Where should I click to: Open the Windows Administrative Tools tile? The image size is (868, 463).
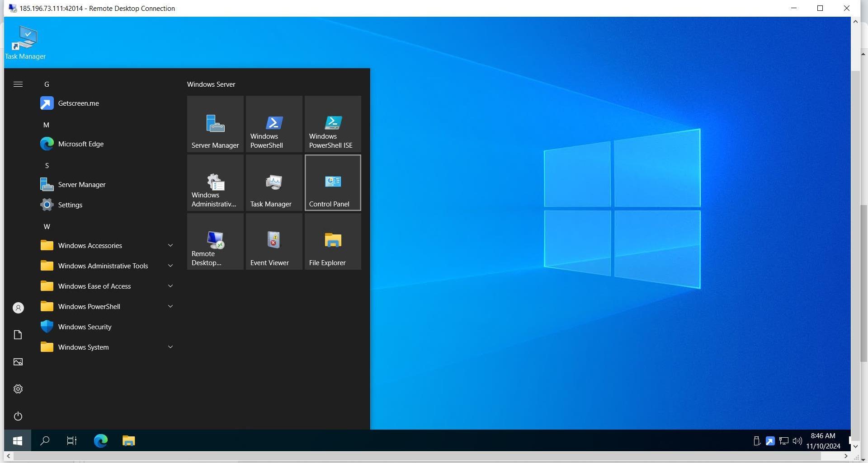[x=215, y=182]
